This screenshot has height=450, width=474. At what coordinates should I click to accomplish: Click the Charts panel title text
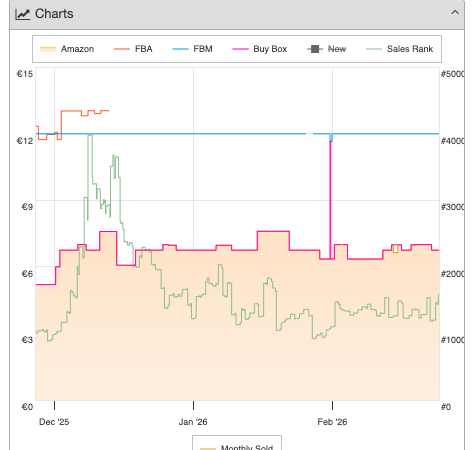54,14
